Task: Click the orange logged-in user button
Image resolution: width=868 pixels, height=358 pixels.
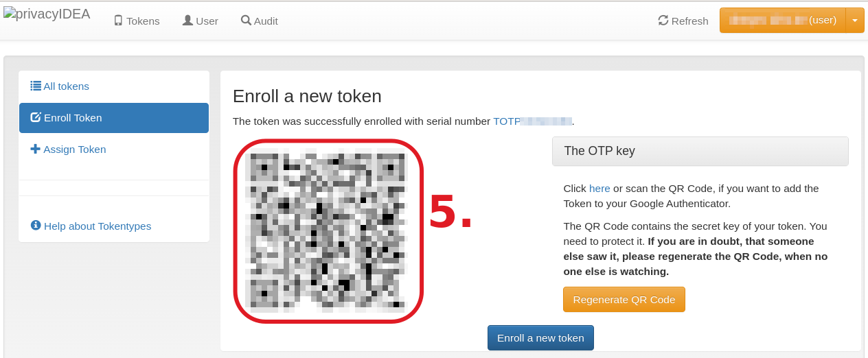Action: [782, 21]
